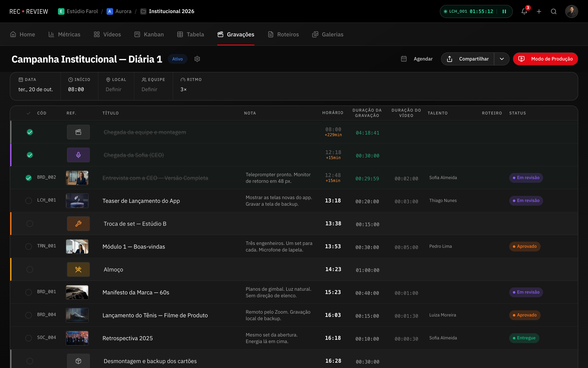Switch to the Galerias tab

[328, 34]
